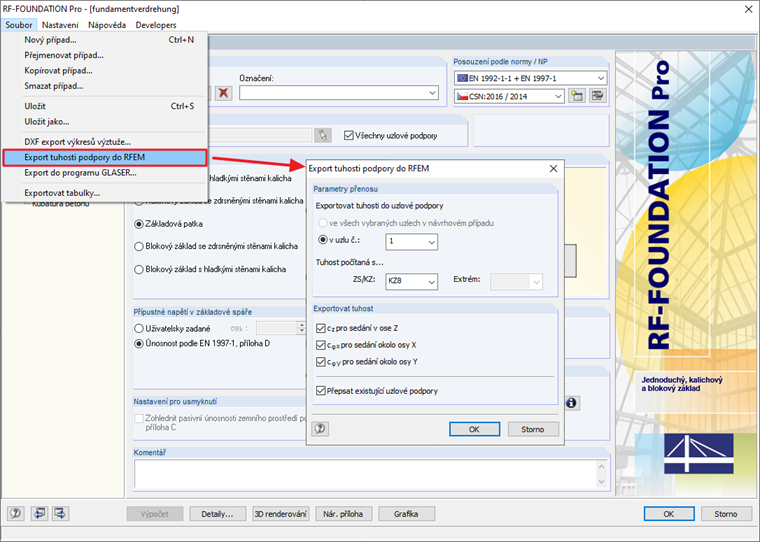
Task: Open the Označení dropdown
Action: 339,93
